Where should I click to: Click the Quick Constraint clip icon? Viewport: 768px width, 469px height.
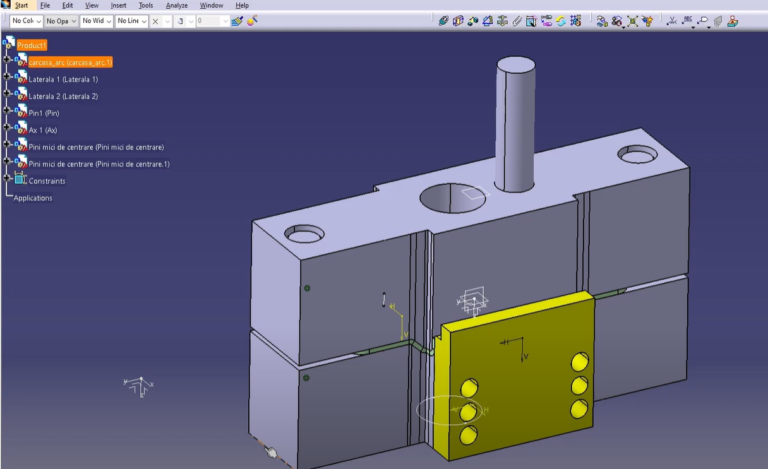click(x=517, y=20)
